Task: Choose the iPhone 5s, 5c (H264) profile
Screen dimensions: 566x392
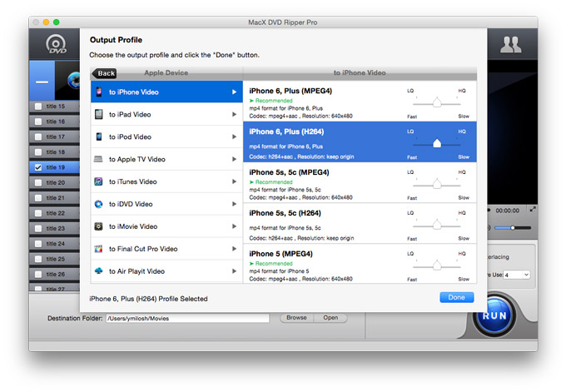Action: (x=360, y=223)
